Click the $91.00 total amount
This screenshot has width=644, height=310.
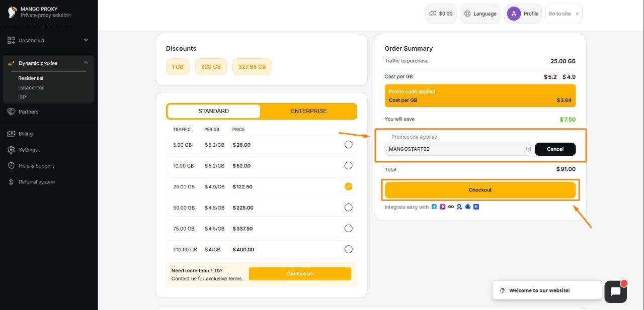click(x=566, y=169)
